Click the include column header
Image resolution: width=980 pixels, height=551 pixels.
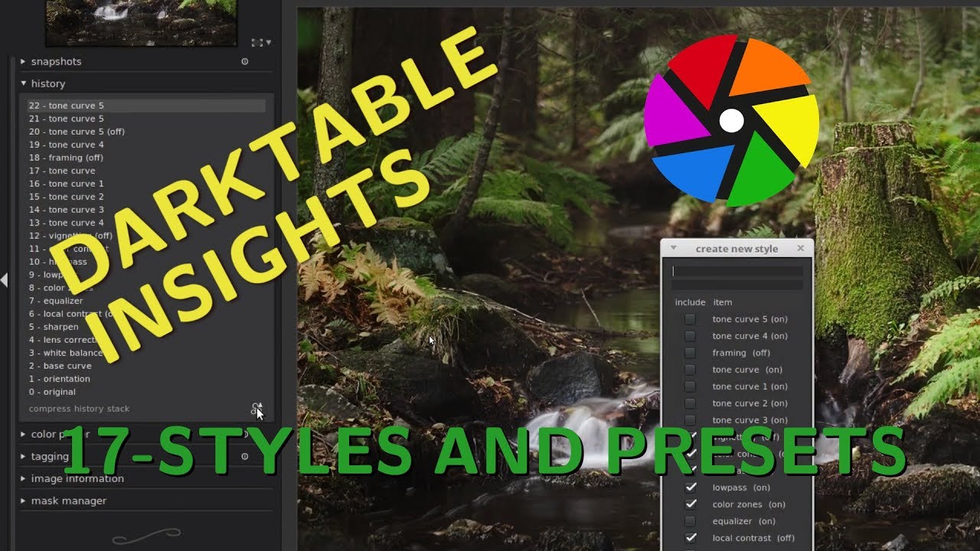point(690,302)
